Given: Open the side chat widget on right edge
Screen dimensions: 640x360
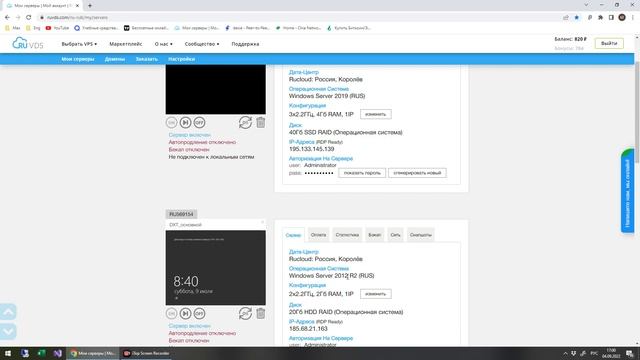Looking at the screenshot, I should (x=628, y=191).
